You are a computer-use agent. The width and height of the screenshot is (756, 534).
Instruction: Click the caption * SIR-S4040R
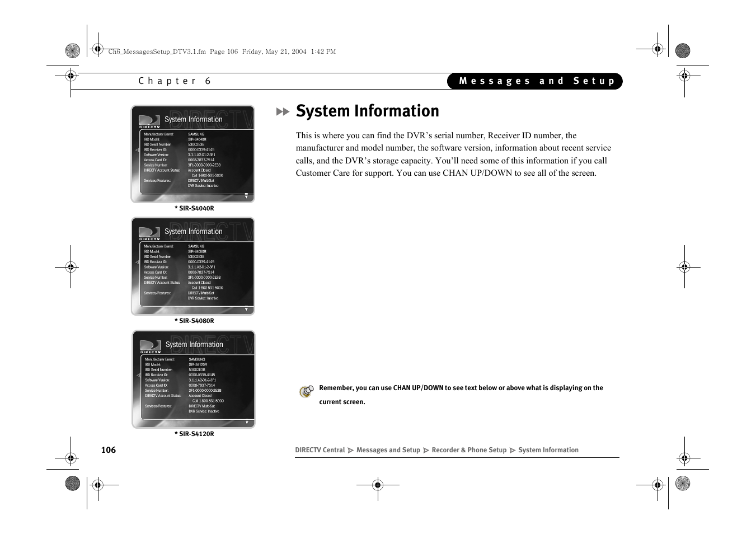(x=194, y=208)
